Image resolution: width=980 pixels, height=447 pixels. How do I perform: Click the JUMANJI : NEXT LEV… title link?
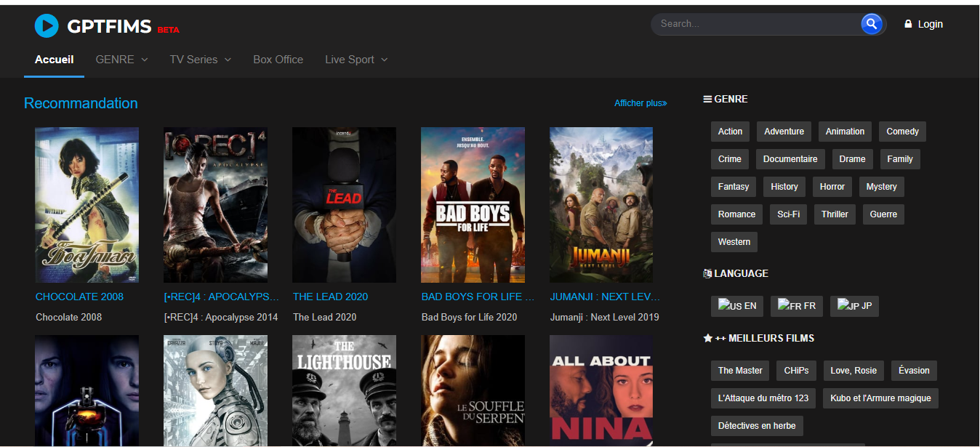(x=606, y=297)
